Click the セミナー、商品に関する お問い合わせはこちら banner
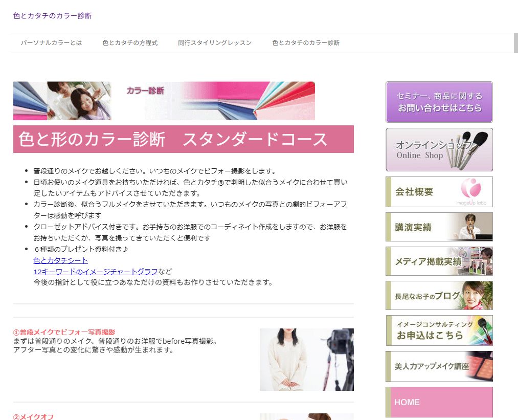The image size is (518, 420). (x=439, y=102)
